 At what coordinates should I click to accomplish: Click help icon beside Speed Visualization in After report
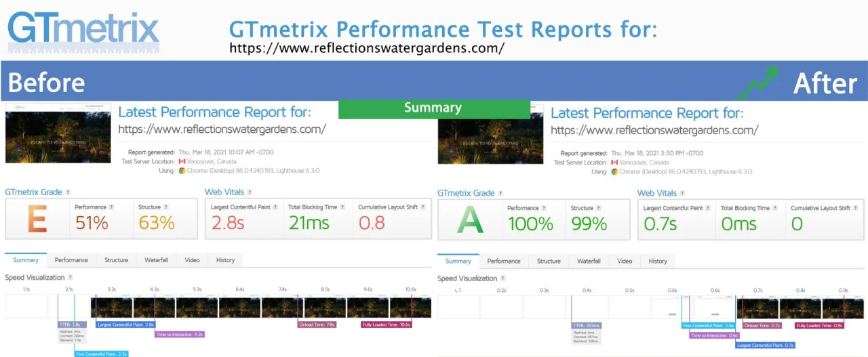click(503, 278)
